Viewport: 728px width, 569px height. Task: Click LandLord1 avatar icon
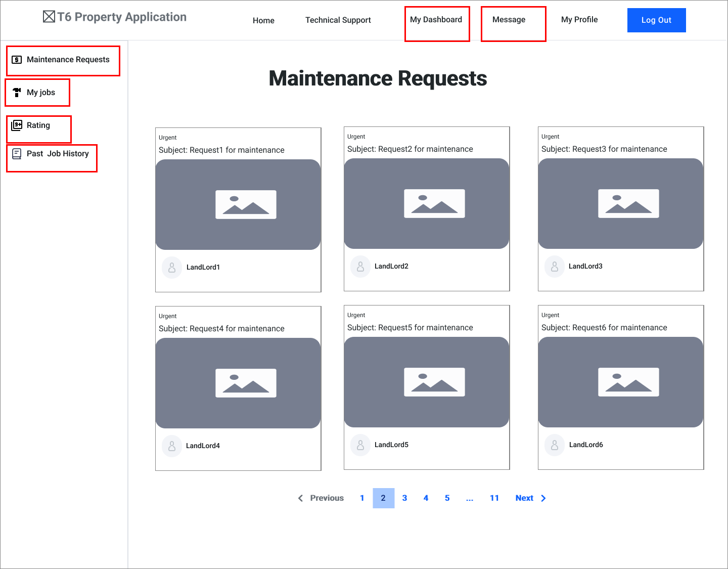point(172,267)
